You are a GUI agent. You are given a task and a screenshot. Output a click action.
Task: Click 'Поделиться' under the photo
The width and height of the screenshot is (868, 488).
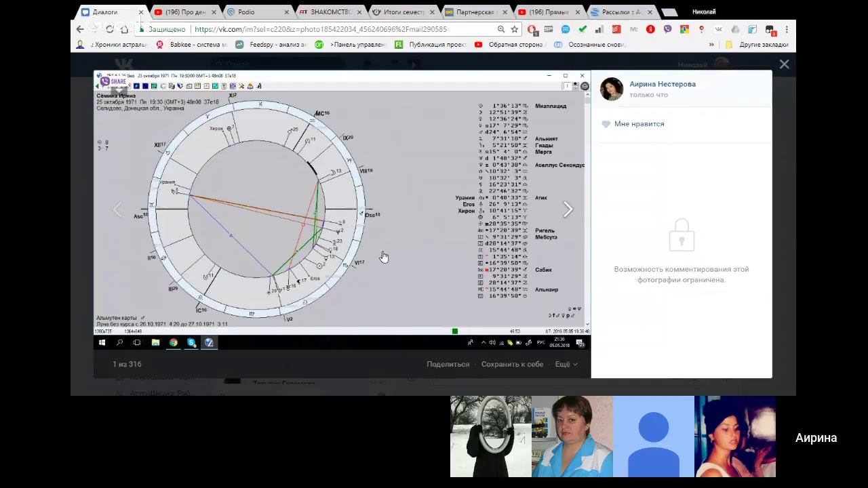[x=448, y=364]
